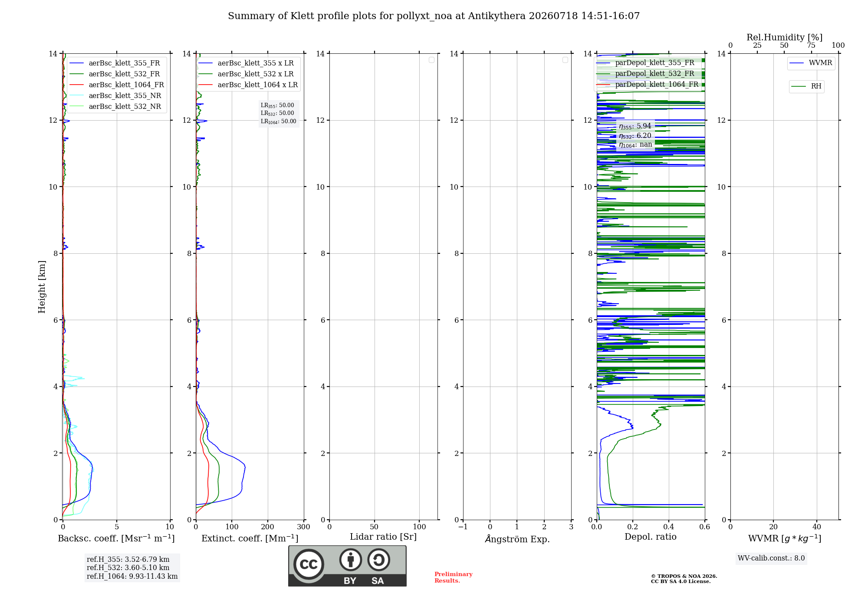Click the plot title Summary of Klett profile plots
The image size is (868, 590).
pos(434,16)
